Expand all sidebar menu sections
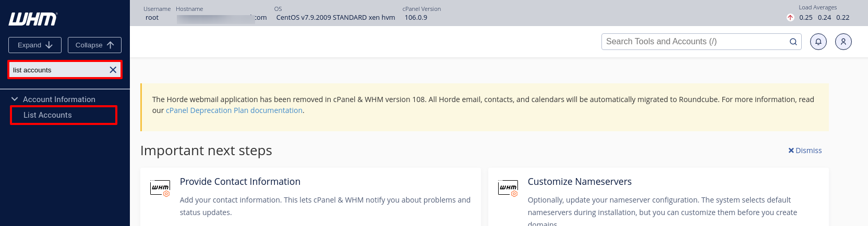868x226 pixels. (x=35, y=45)
